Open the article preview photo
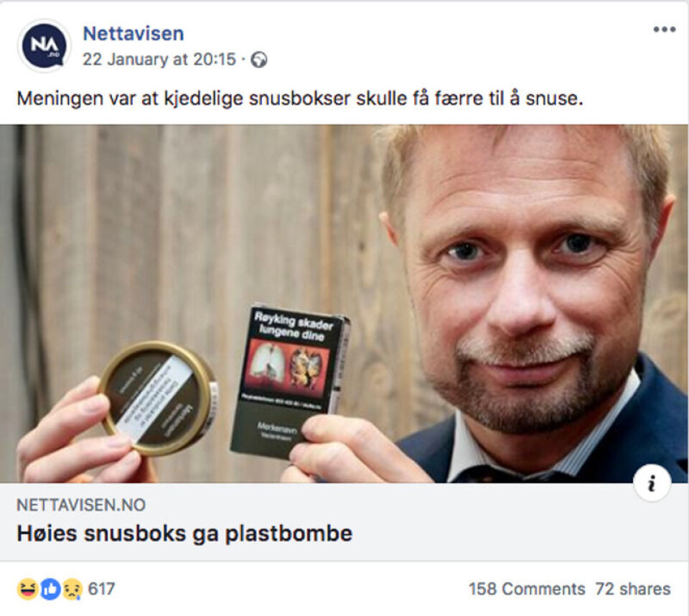The width and height of the screenshot is (689, 616). [344, 304]
